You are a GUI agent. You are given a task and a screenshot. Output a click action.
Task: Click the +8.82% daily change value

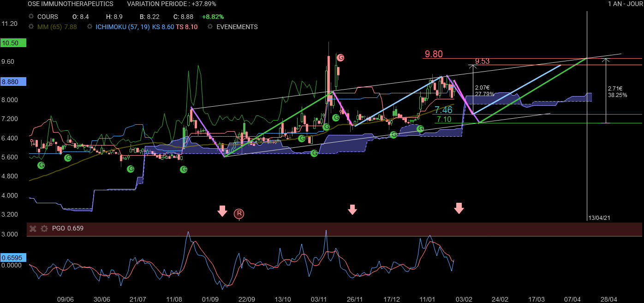[x=212, y=17]
